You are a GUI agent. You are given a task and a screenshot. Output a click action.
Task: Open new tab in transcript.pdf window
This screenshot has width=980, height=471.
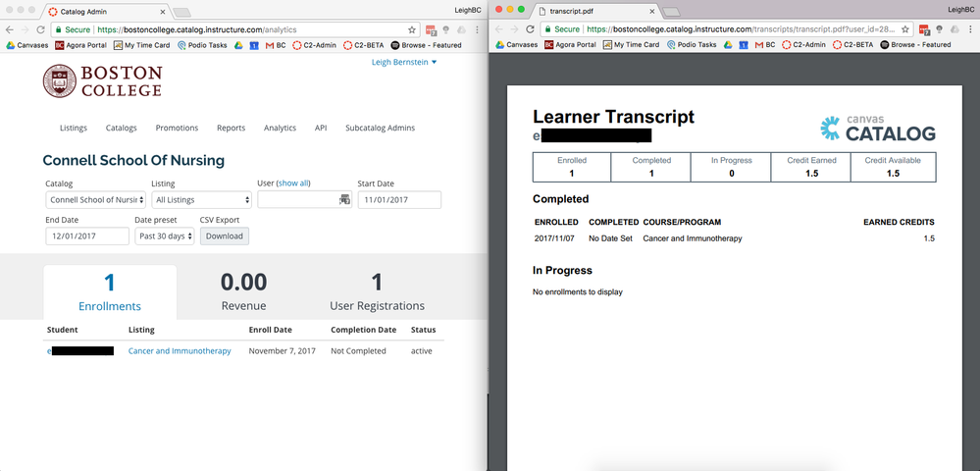pos(671,11)
